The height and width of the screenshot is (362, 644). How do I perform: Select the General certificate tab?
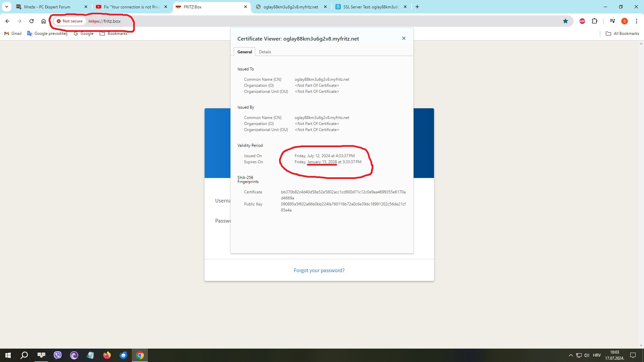coord(245,52)
